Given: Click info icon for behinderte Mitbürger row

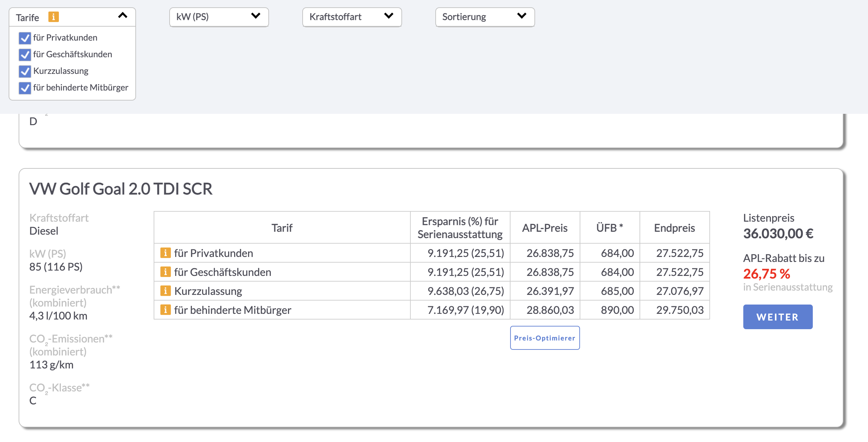Looking at the screenshot, I should 165,309.
